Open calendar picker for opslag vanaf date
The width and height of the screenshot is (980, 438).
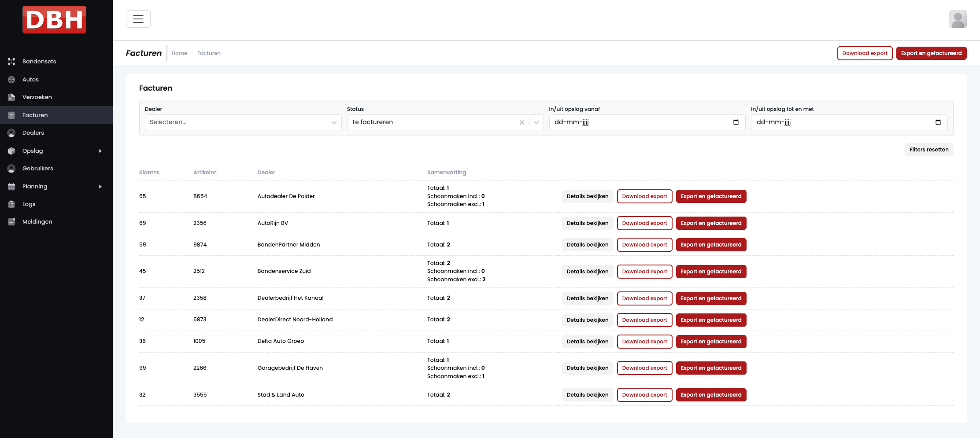[736, 122]
